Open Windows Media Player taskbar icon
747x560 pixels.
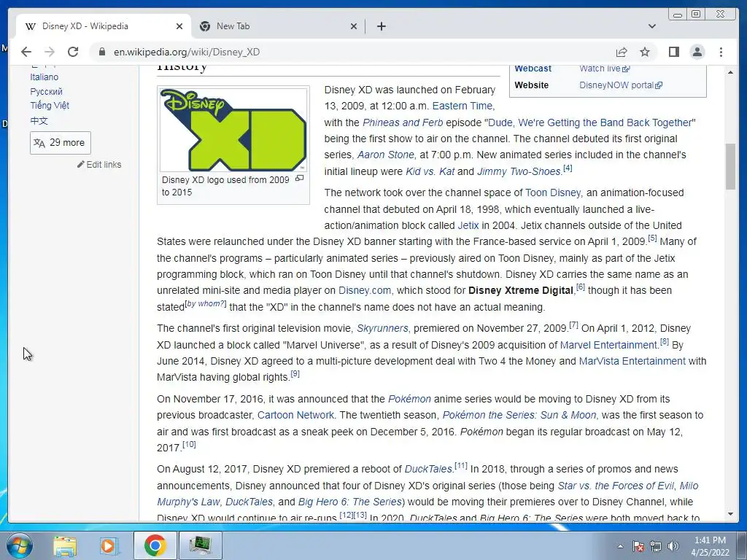(108, 545)
